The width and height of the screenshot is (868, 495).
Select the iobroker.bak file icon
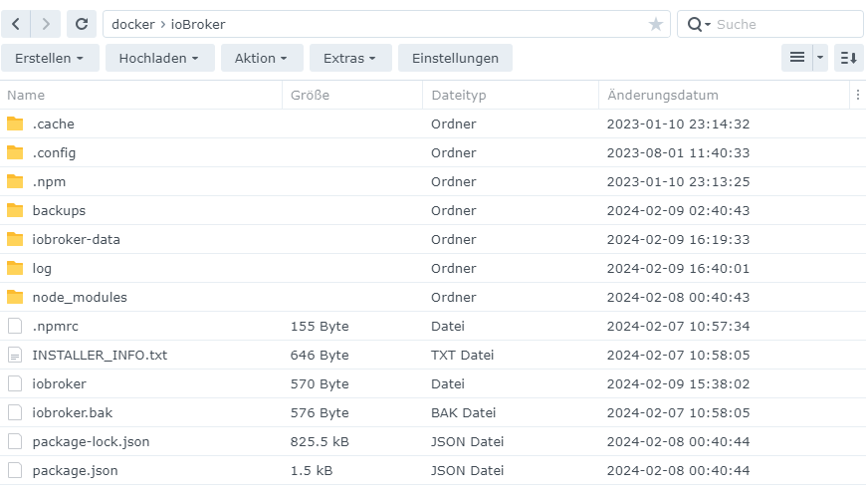pyautogui.click(x=15, y=412)
